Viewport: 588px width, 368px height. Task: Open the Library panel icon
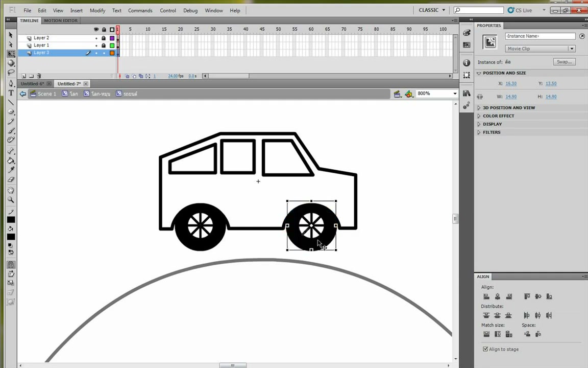click(467, 93)
